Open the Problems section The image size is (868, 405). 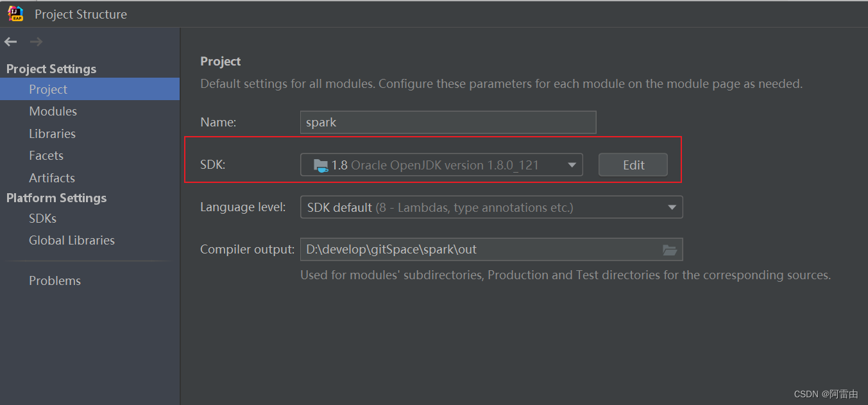pyautogui.click(x=55, y=280)
